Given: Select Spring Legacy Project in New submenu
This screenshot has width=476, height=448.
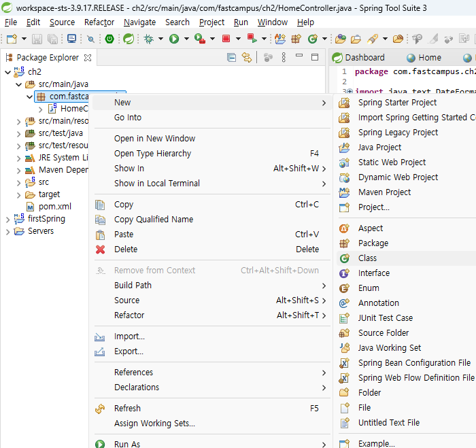Looking at the screenshot, I should pyautogui.click(x=398, y=133).
